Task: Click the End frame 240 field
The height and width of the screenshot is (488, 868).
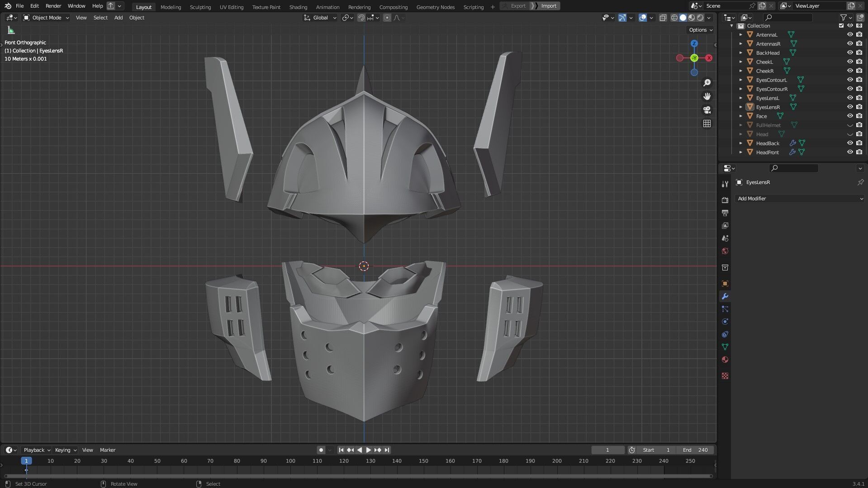Action: 695,450
